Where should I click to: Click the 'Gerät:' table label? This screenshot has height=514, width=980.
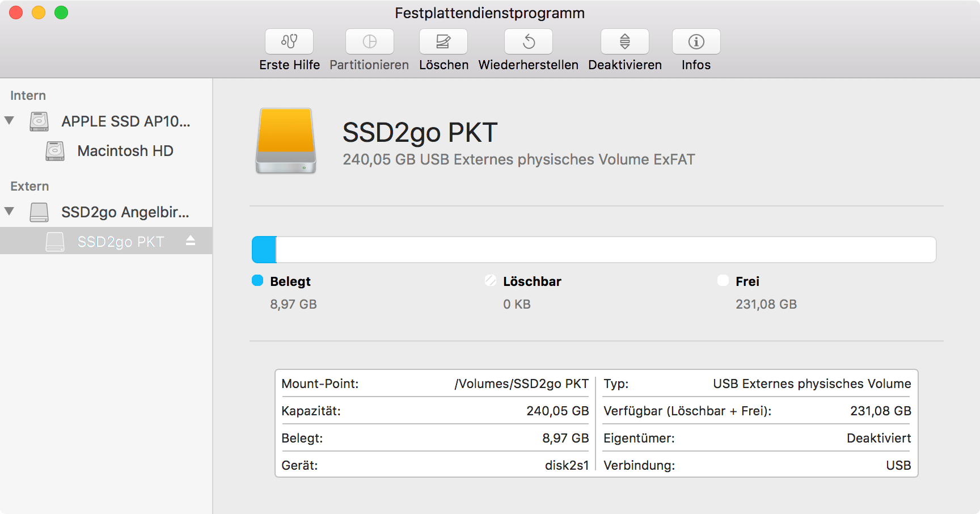click(x=299, y=465)
